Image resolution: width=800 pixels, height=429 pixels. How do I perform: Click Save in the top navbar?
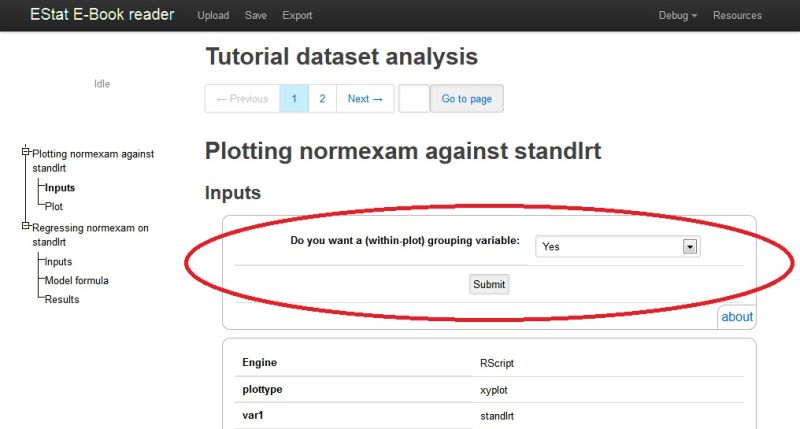pos(256,15)
